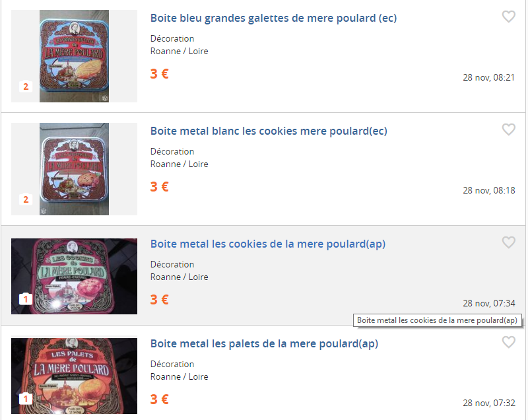Click photo count badge on palets photo
The height and width of the screenshot is (420, 528).
26,399
